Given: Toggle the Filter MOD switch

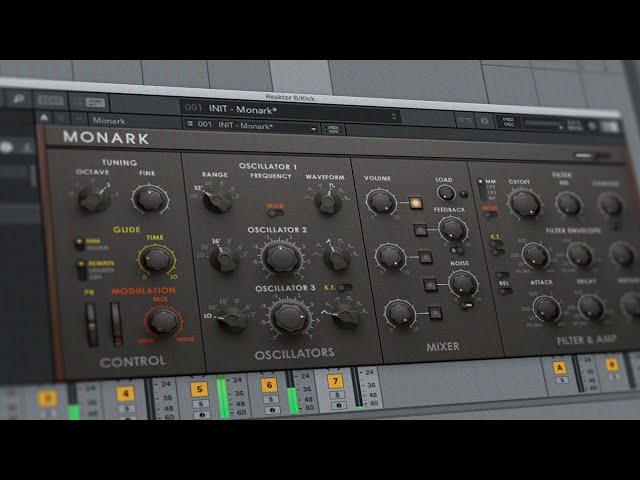Looking at the screenshot, I should pos(490,215).
